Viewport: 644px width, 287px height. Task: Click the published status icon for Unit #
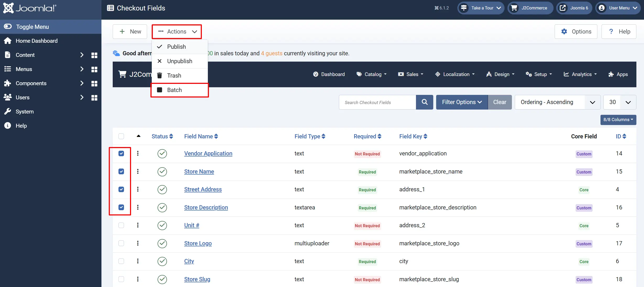162,225
